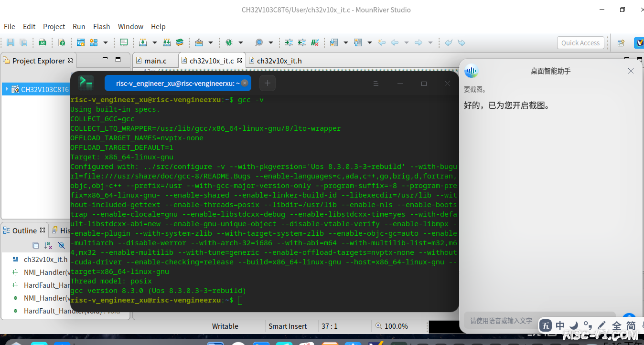Click the toggle comment icon with red X
Image resolution: width=644 pixels, height=345 pixels.
coord(315,42)
